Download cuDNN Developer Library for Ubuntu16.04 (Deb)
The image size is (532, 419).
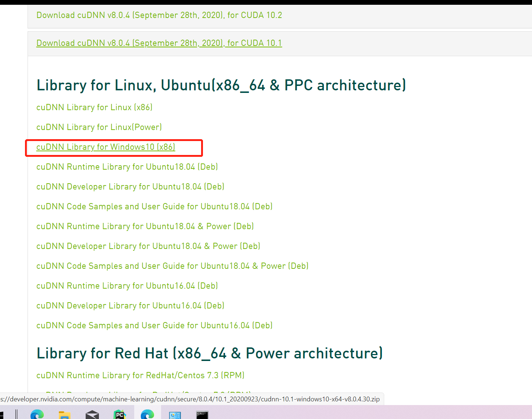tap(131, 306)
